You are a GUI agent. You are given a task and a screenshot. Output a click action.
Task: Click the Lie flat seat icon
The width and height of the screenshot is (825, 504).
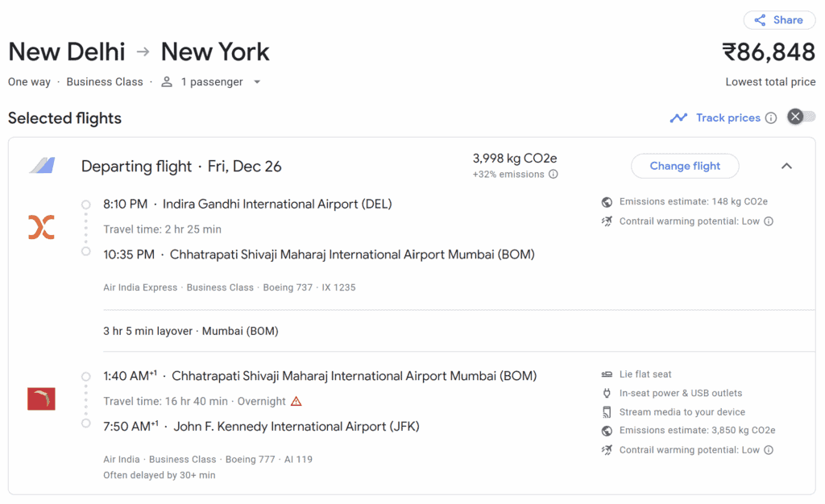(x=607, y=374)
